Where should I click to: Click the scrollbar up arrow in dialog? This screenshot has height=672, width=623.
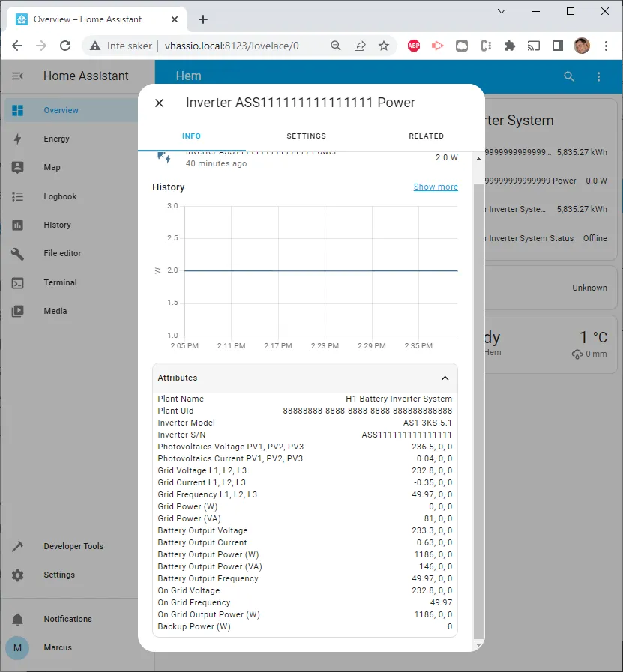(x=478, y=159)
